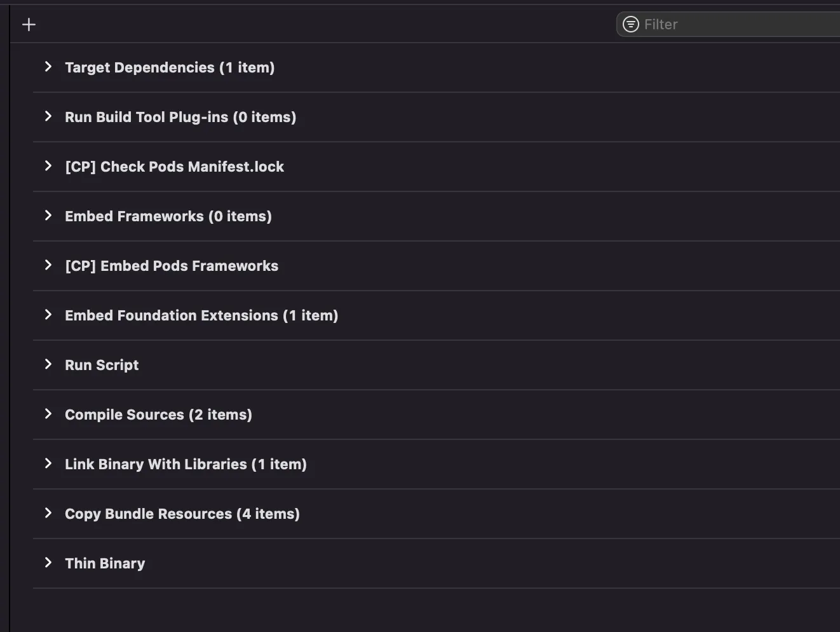Expand Embed Foundation Extensions chevron

pyautogui.click(x=48, y=315)
